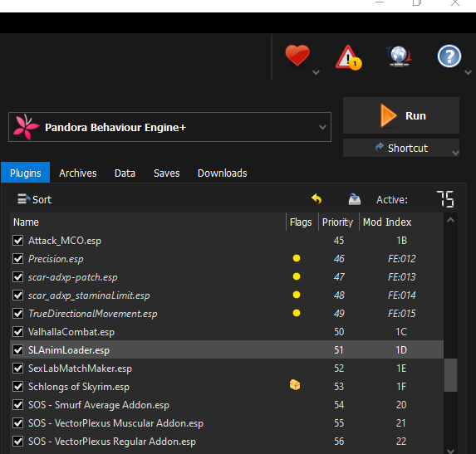Toggle the Precision.esp checkbox
Image resolution: width=476 pixels, height=454 pixels.
[x=18, y=259]
